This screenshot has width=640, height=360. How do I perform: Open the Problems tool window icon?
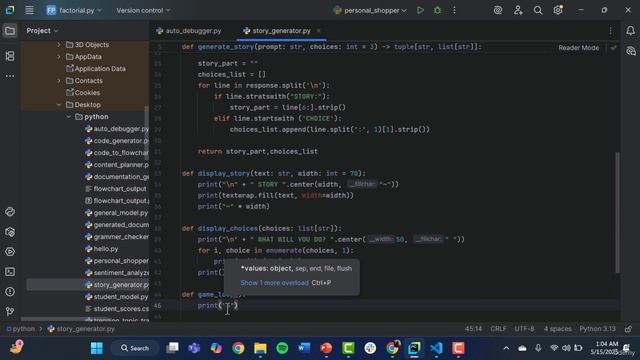(x=10, y=292)
